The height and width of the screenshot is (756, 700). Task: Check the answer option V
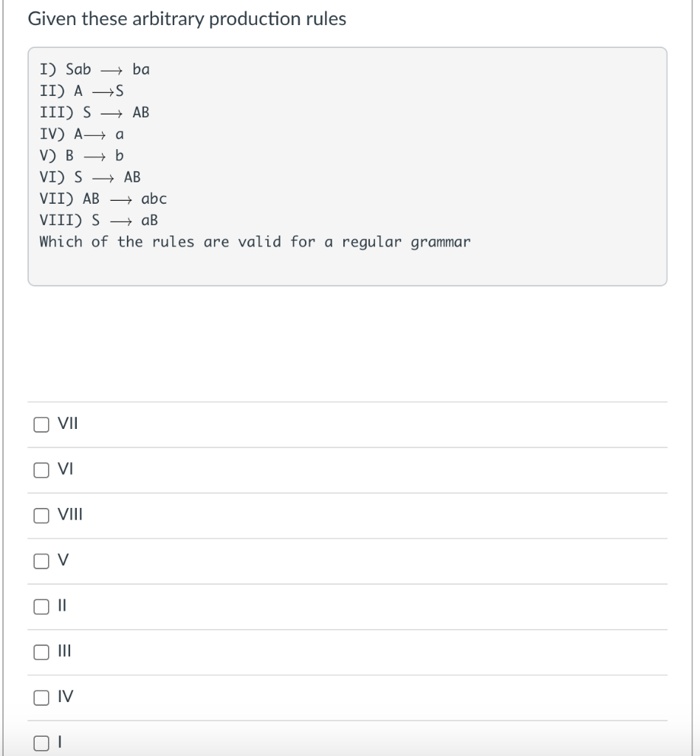click(x=41, y=561)
